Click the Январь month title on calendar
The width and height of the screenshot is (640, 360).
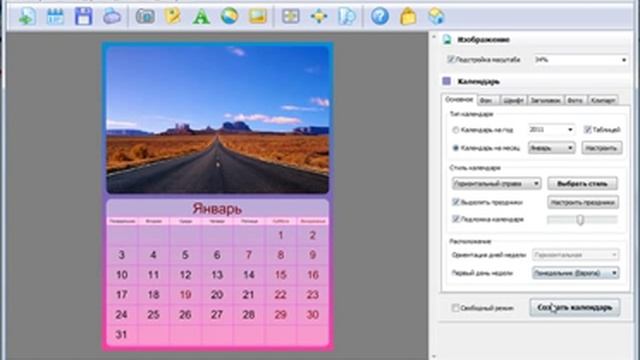tap(217, 209)
